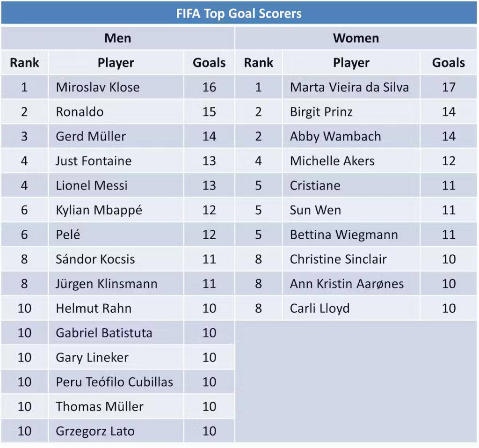479x448 pixels.
Task: Select the Kylian Mbappé cell
Action: 99,210
